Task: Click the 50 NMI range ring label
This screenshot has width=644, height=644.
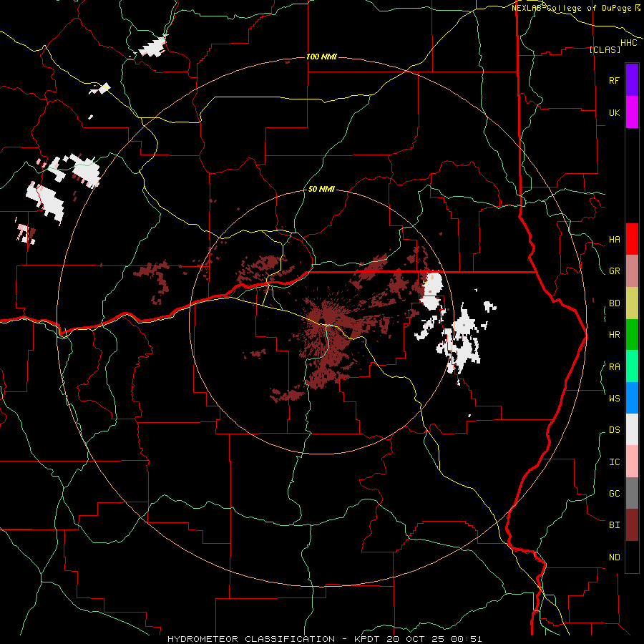Action: tap(321, 189)
